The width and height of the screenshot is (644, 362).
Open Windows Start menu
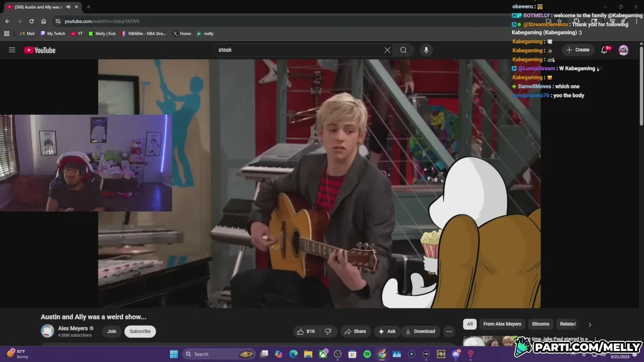coord(174,354)
